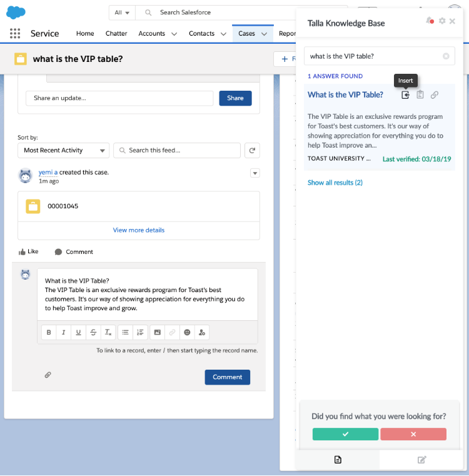This screenshot has width=469, height=476.
Task: Open the All search scope dropdown
Action: click(122, 13)
